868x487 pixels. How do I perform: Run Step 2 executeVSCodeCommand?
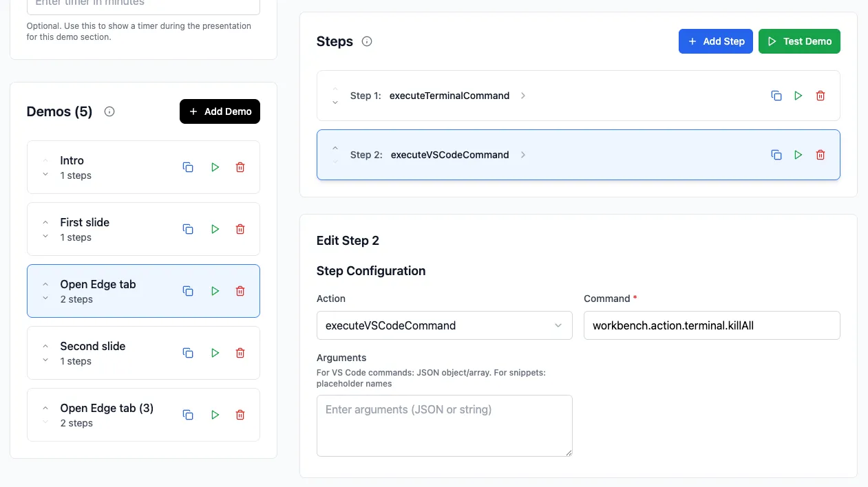click(x=798, y=155)
